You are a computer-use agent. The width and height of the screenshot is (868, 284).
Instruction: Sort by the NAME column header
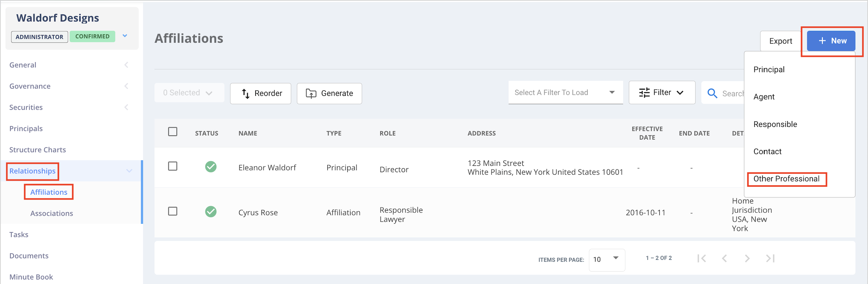[x=248, y=133]
